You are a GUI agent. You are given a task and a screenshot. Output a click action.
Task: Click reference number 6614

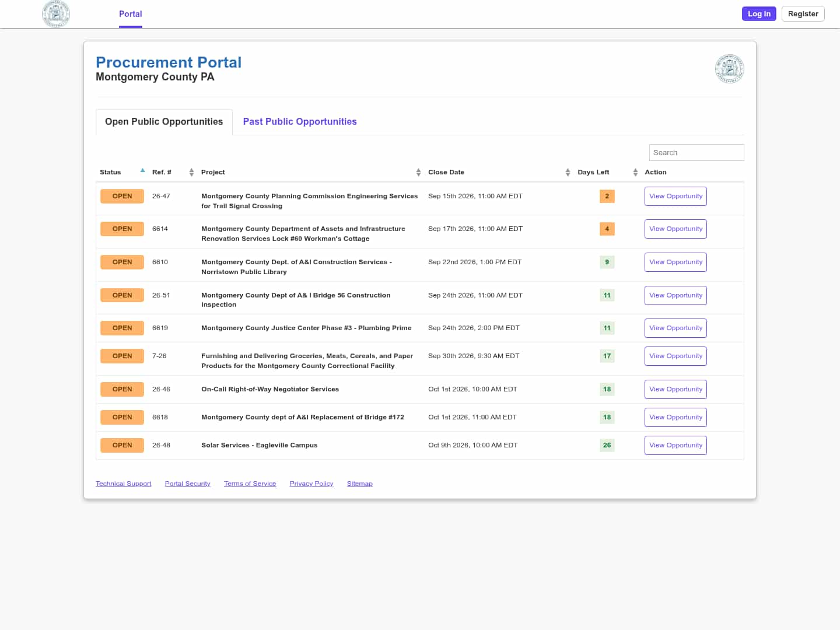160,229
